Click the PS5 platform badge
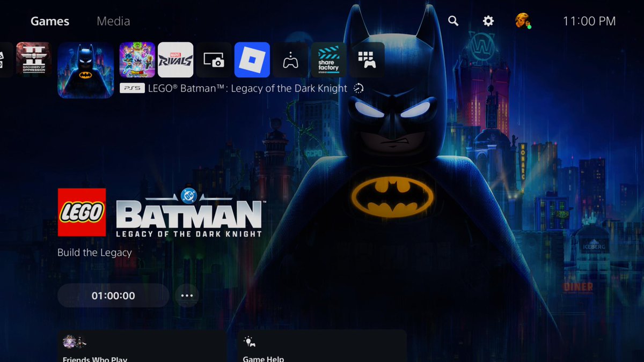 point(132,88)
